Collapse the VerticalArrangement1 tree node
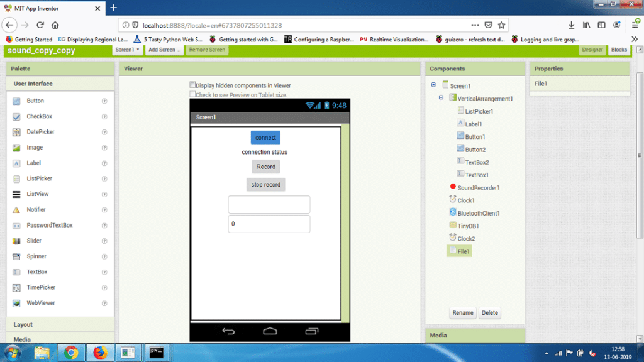 pos(441,98)
